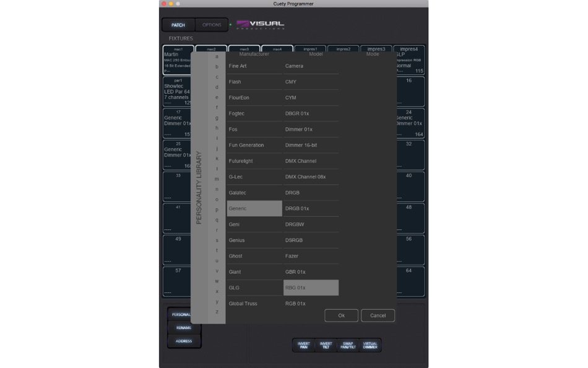Click the PERSONALITY button

point(179,315)
